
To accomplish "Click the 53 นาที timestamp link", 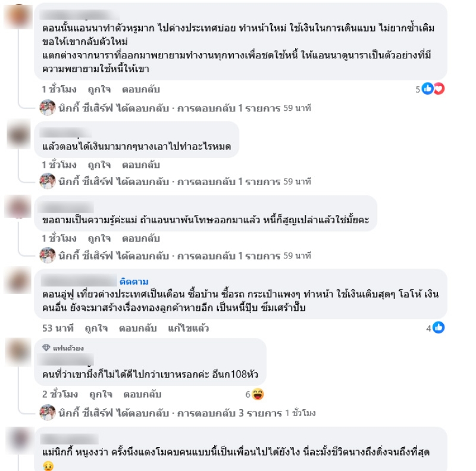I will pyautogui.click(x=58, y=328).
